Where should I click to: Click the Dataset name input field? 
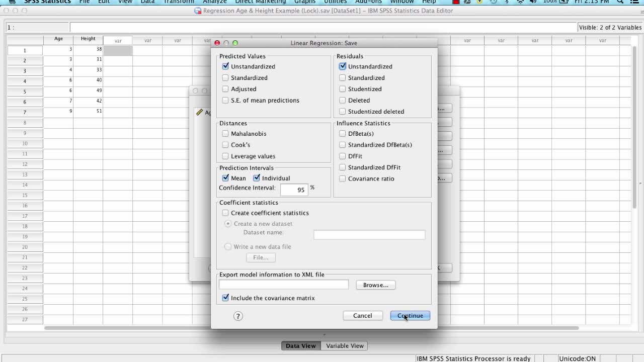click(369, 235)
